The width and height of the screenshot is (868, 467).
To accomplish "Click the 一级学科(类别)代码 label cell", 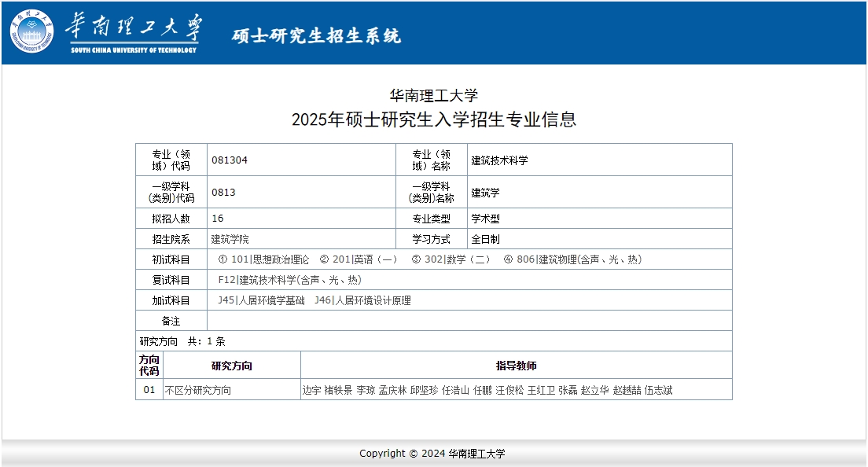I will [x=171, y=192].
